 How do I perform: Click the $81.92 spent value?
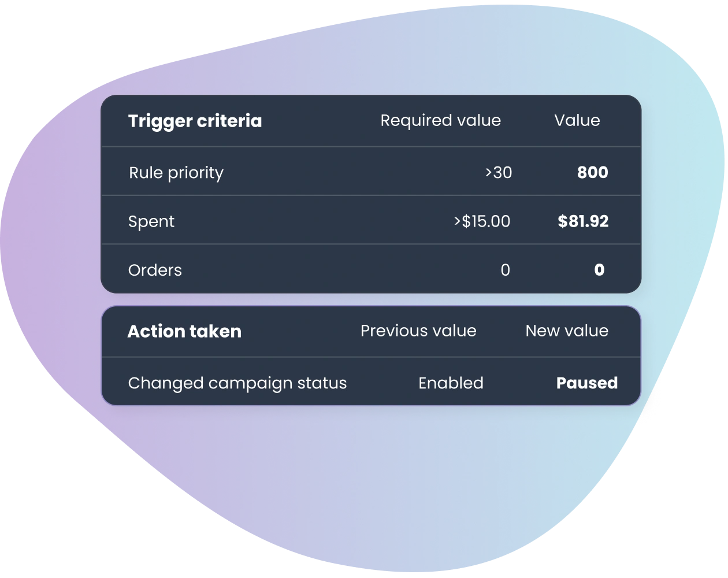(583, 221)
